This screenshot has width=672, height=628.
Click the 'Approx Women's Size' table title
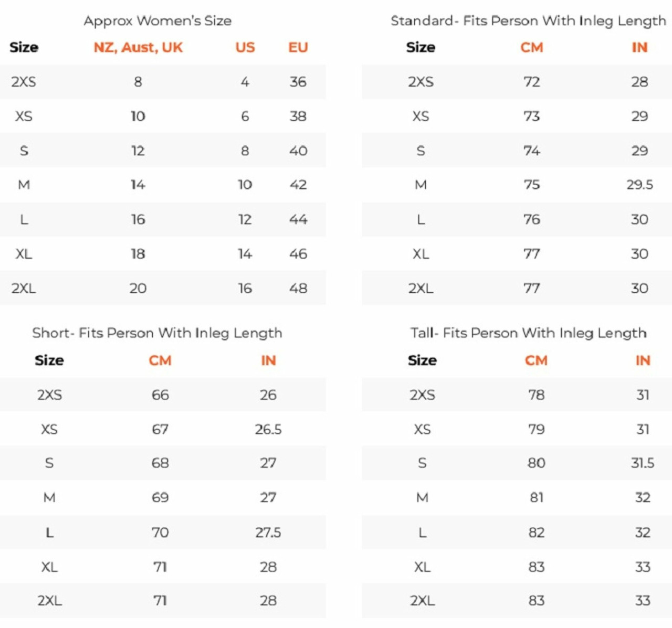(x=157, y=21)
